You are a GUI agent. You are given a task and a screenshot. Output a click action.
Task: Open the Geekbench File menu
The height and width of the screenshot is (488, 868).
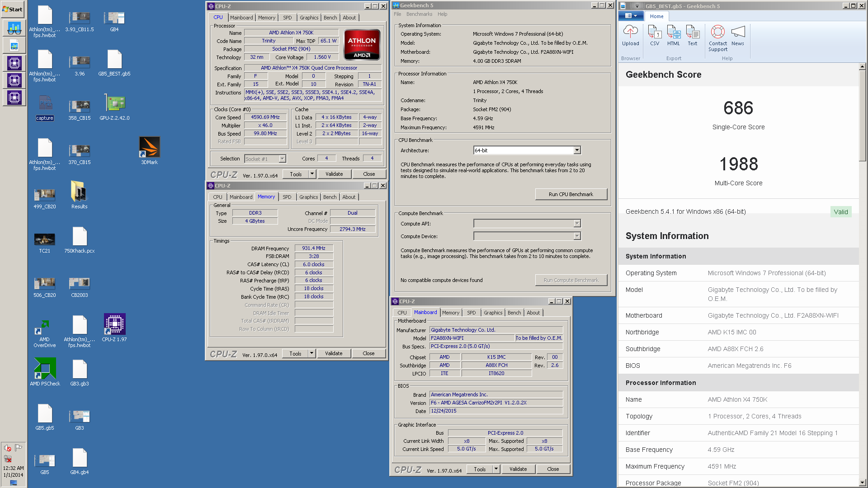point(397,14)
